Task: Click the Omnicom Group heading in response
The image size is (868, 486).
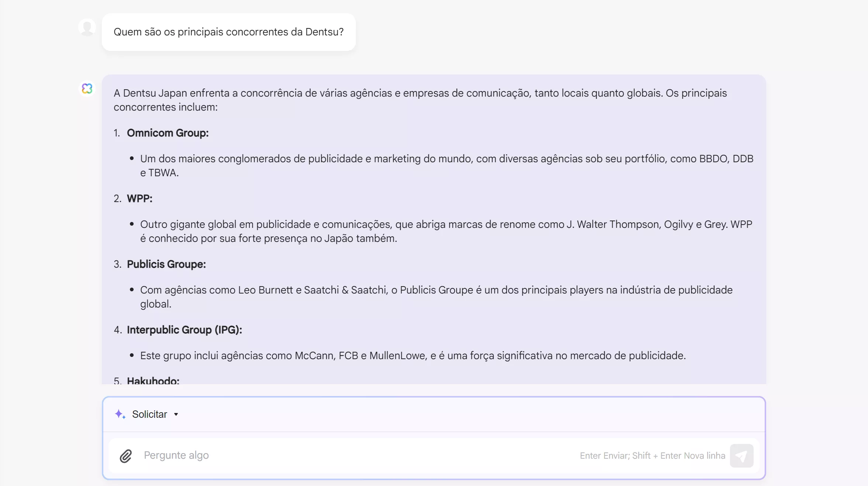Action: [x=167, y=133]
